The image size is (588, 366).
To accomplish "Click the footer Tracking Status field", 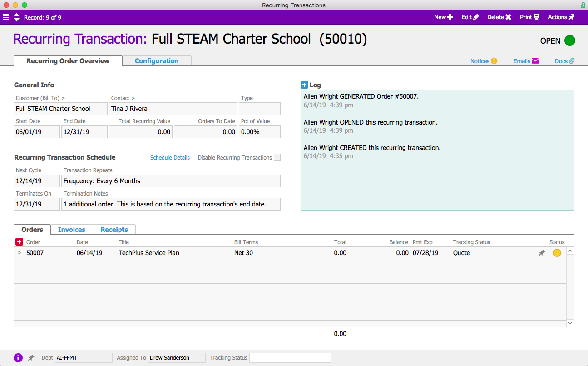I will (290, 358).
